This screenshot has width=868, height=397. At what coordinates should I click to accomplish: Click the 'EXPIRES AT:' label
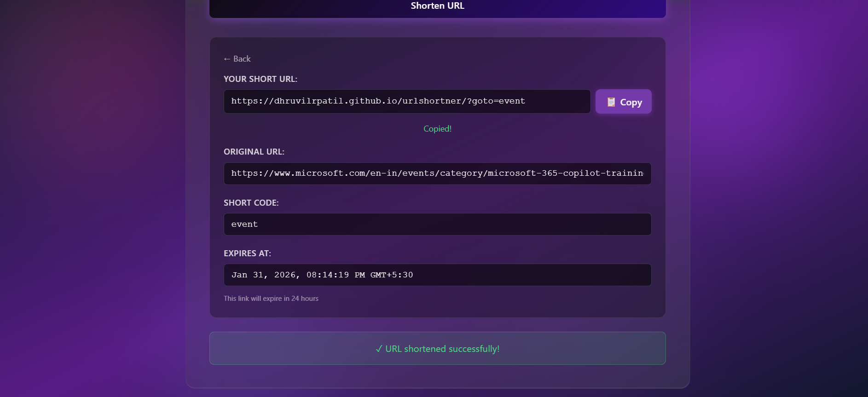click(x=247, y=253)
